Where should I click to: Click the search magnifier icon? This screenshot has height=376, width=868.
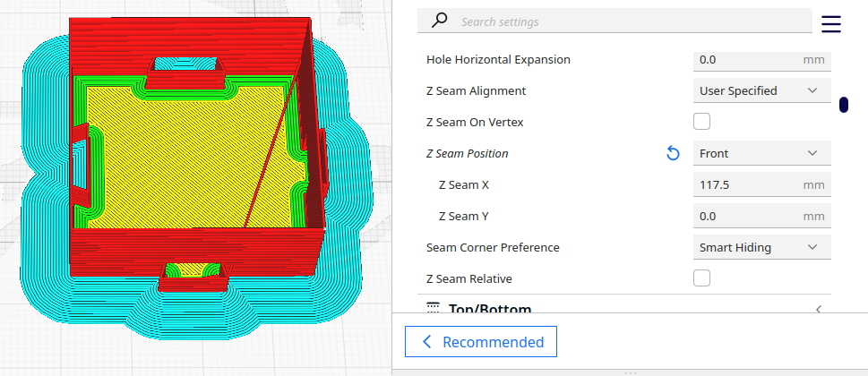pyautogui.click(x=439, y=21)
